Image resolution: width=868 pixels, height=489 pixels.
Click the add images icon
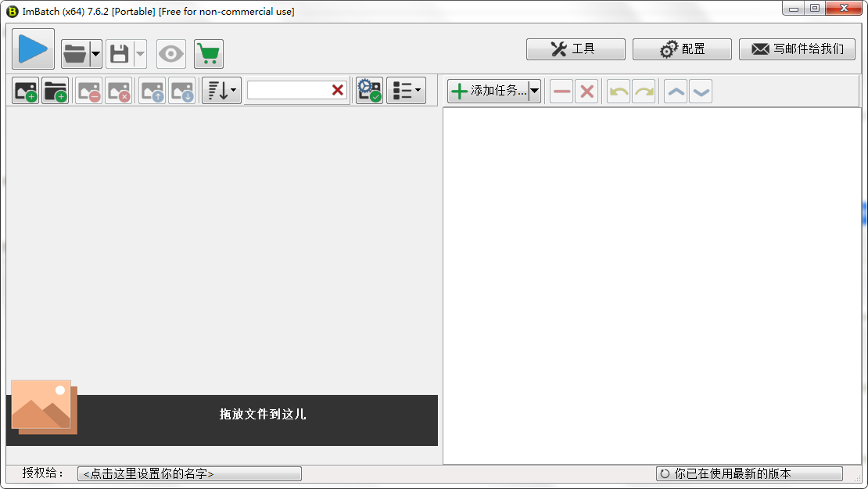pos(26,91)
